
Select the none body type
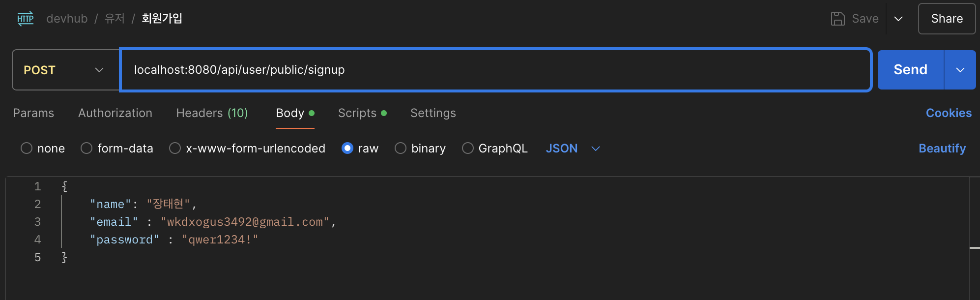pyautogui.click(x=27, y=148)
